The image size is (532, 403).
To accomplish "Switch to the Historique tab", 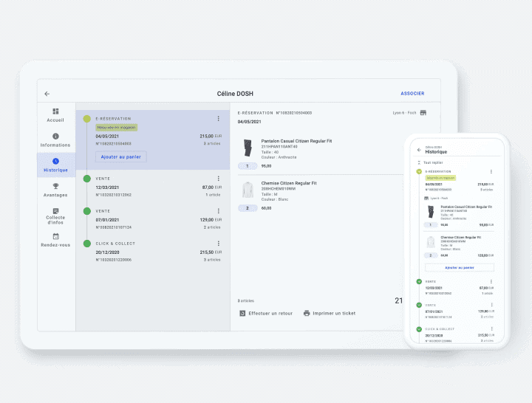I will pos(55,165).
